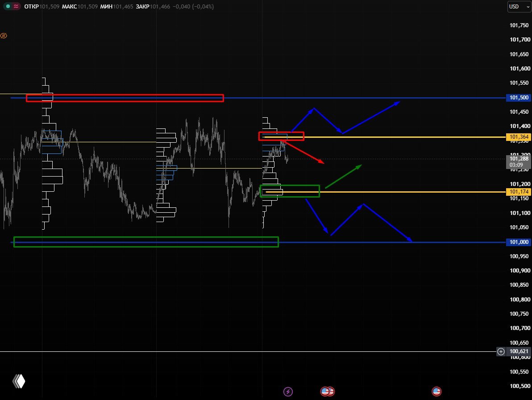Open the far right US flag event
Image resolution: width=532 pixels, height=400 pixels.
point(436,392)
